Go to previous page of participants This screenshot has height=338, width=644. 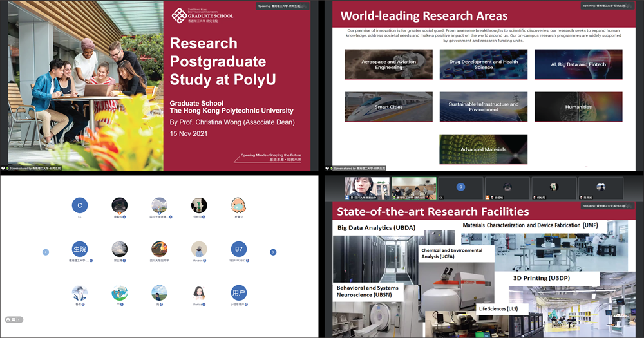pos(46,252)
